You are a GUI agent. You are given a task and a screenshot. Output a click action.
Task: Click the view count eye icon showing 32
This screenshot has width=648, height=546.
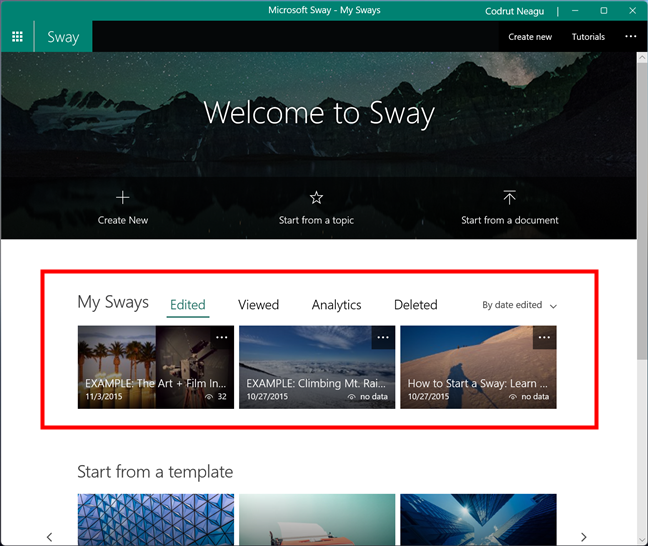(x=209, y=397)
